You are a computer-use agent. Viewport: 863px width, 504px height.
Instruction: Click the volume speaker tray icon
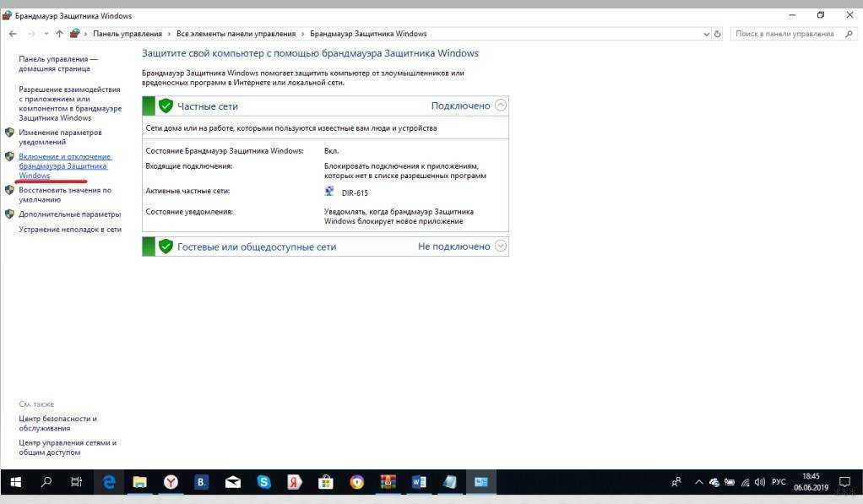pos(759,483)
